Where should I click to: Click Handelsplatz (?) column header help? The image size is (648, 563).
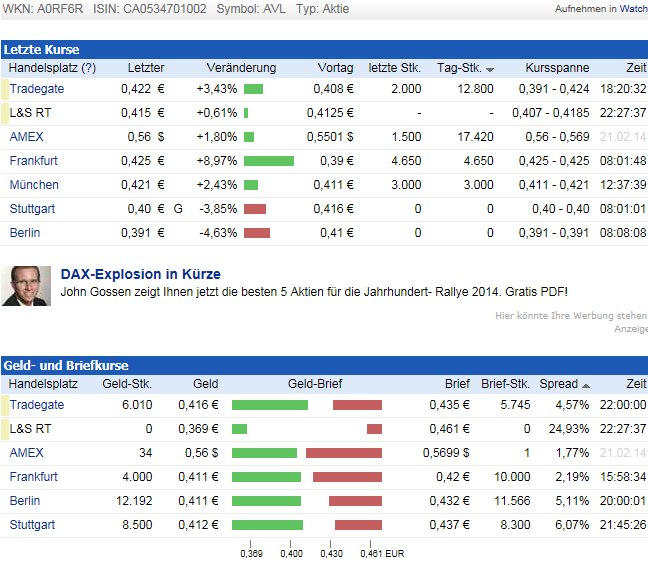[x=52, y=68]
